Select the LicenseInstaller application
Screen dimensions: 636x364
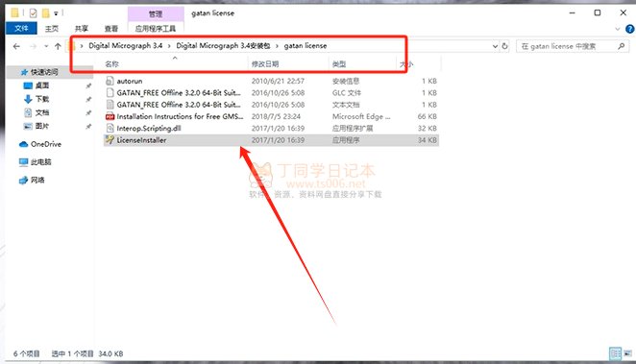[x=271, y=140]
